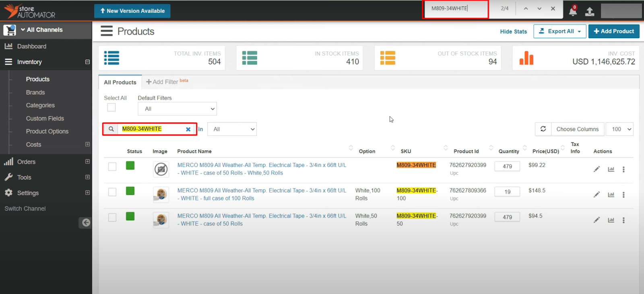Select the M809-34WHITE-100 row checkbox
Viewport: 644px width, 294px height.
coord(112,192)
